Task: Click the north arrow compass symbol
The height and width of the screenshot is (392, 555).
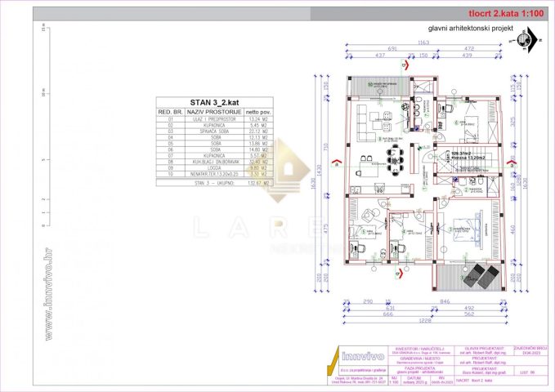Action: tap(527, 40)
